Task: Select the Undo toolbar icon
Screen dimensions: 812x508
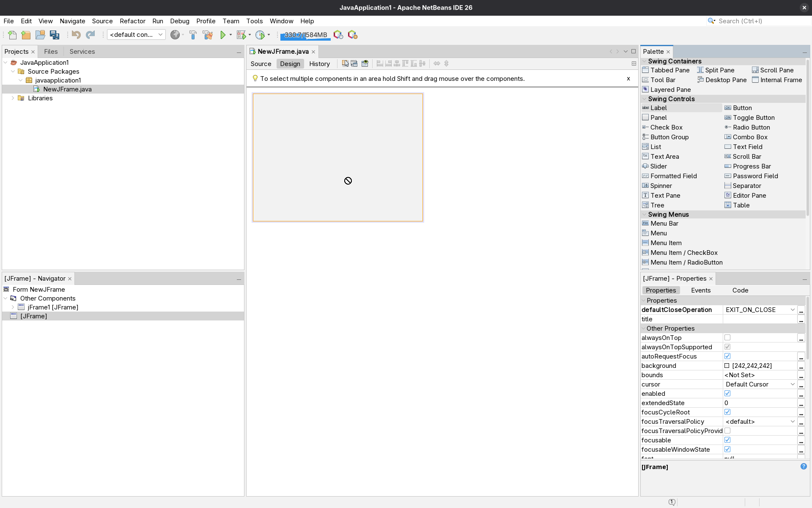Action: [x=76, y=35]
